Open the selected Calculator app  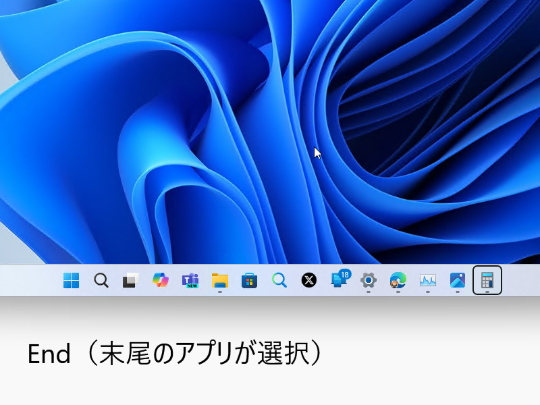487,280
